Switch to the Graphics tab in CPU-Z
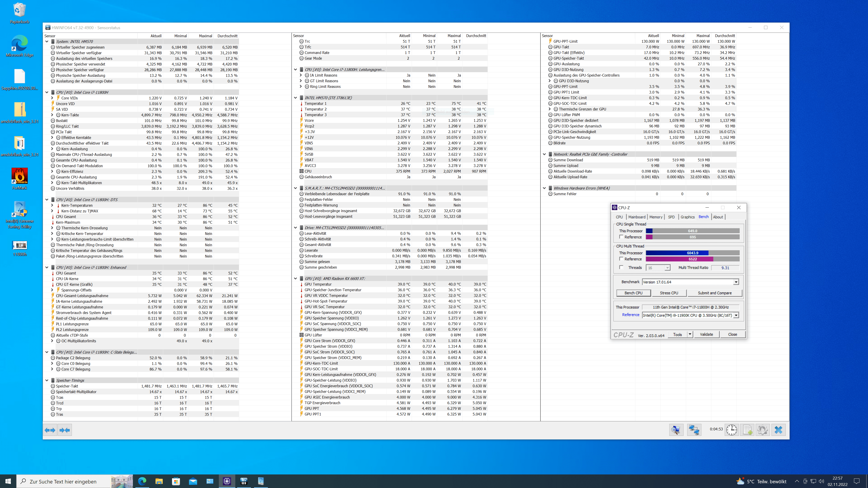The image size is (868, 488). (687, 217)
